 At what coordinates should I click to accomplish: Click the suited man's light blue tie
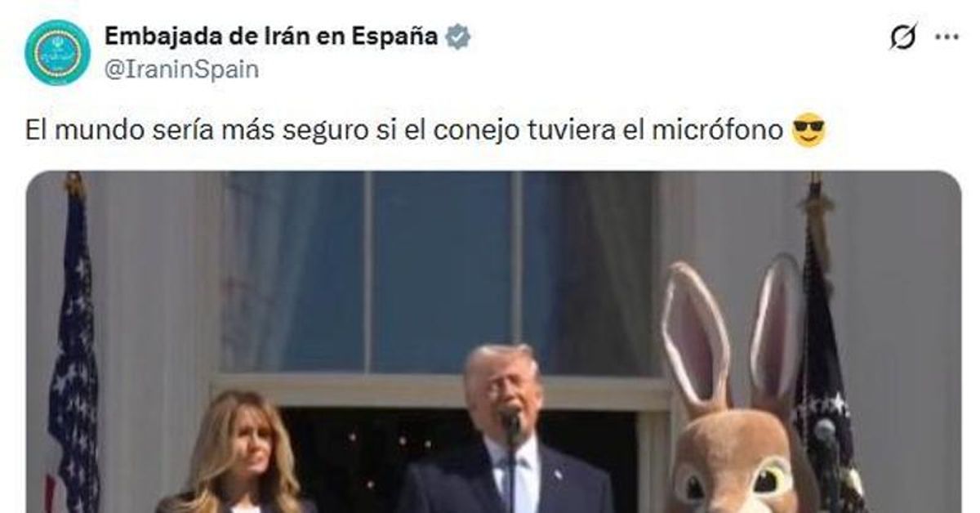click(x=510, y=482)
